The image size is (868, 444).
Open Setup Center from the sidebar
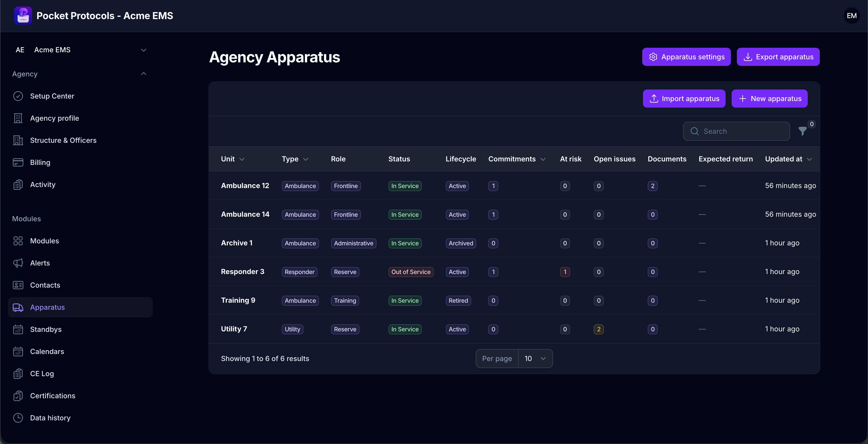pyautogui.click(x=81, y=96)
